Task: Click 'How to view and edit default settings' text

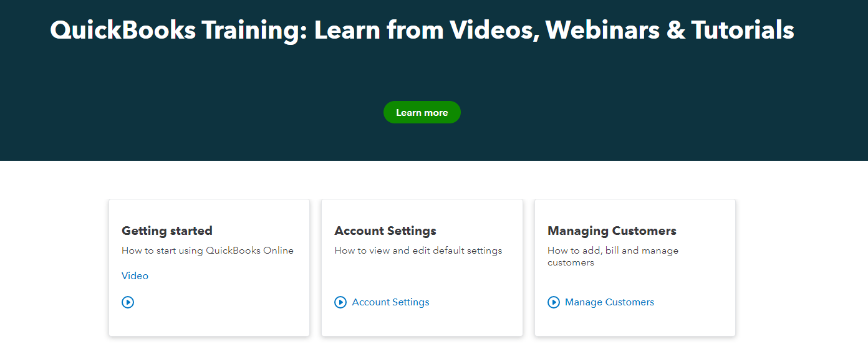Action: tap(418, 251)
